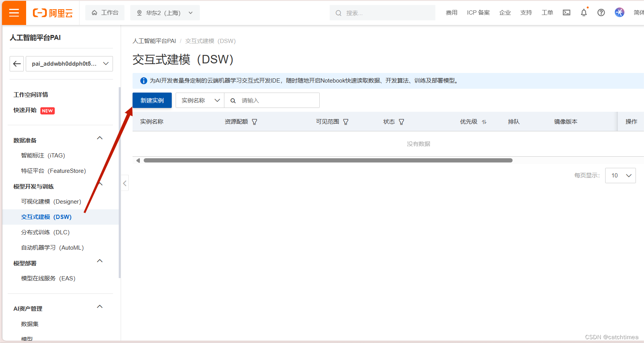The image size is (644, 343).
Task: Open 智能标注 (iTAG)
Action: coord(43,156)
